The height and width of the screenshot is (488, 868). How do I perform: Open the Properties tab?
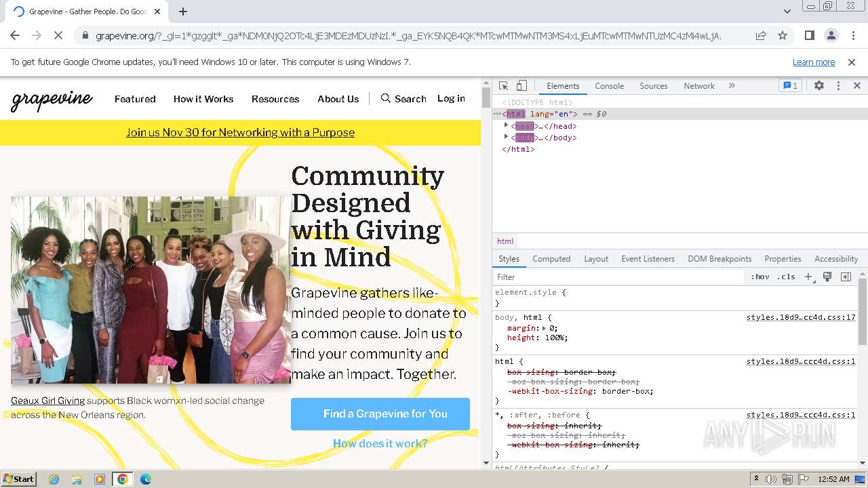(783, 259)
